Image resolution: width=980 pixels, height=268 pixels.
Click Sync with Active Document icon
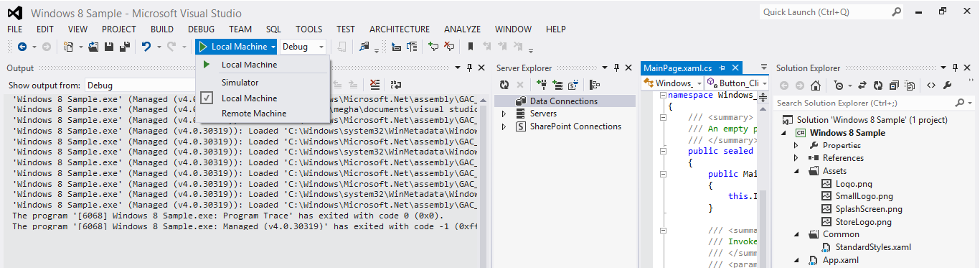(x=862, y=85)
